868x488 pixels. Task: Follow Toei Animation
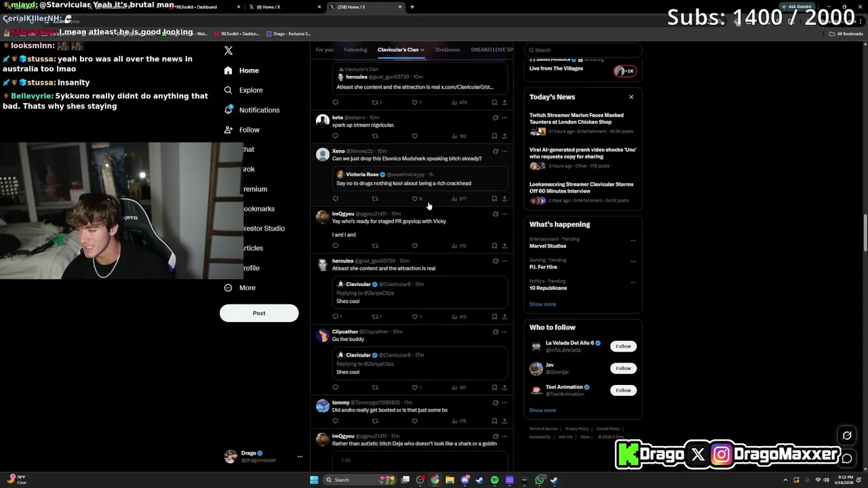point(623,390)
